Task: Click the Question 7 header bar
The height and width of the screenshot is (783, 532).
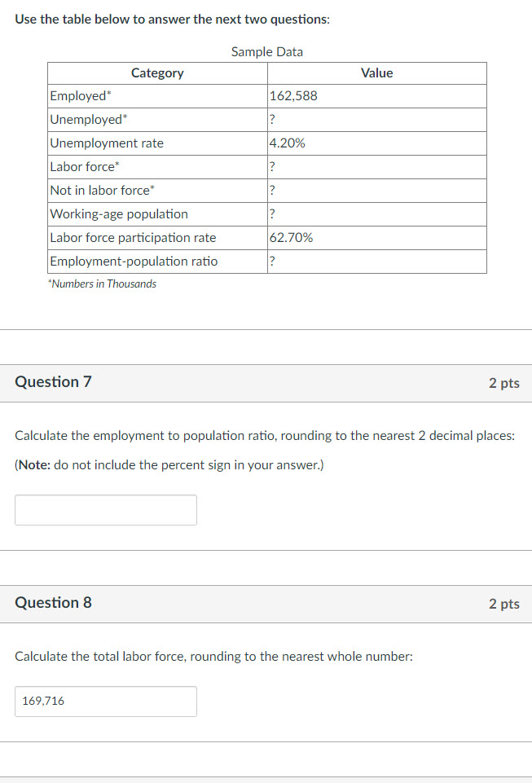Action: (52, 381)
